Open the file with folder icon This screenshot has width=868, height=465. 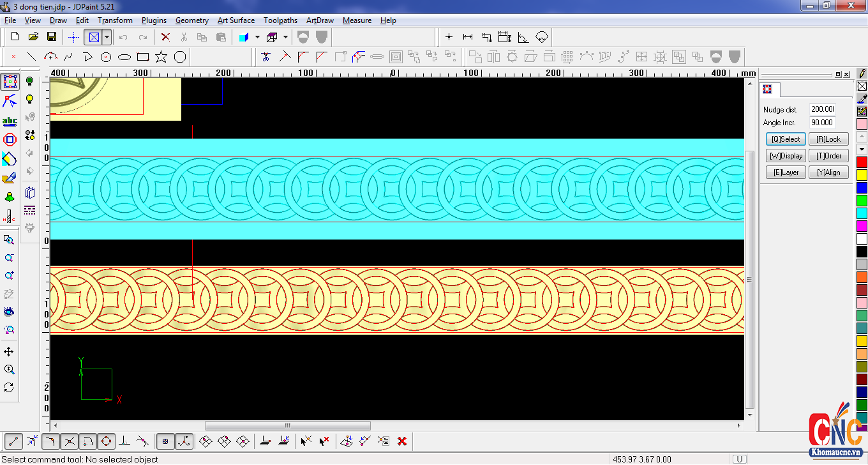[x=33, y=37]
